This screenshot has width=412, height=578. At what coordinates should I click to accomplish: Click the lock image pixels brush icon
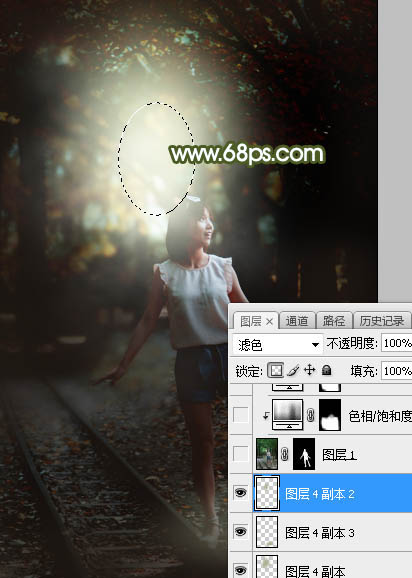point(293,370)
